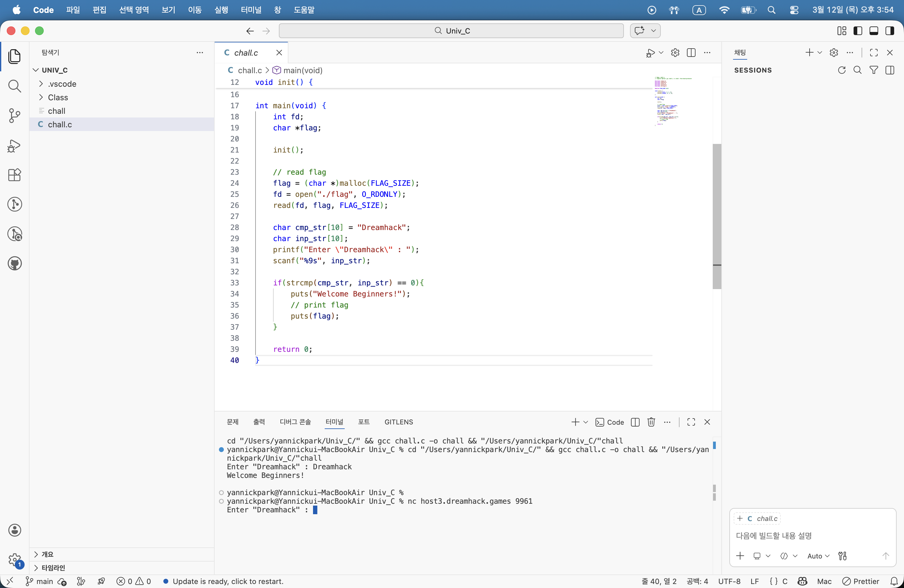This screenshot has width=904, height=588.
Task: Refresh the chat sessions list
Action: click(841, 70)
